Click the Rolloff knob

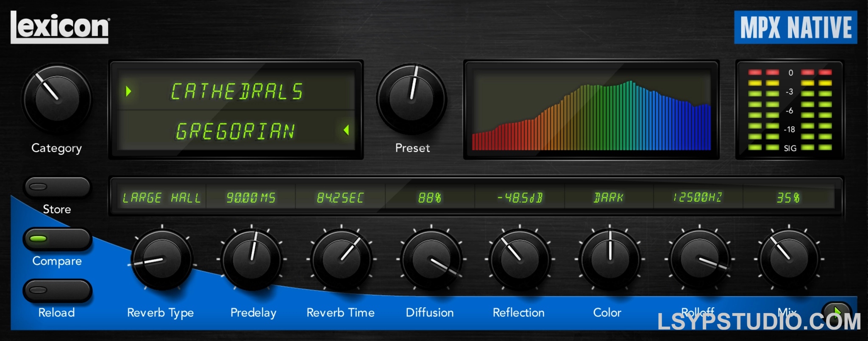pyautogui.click(x=700, y=259)
